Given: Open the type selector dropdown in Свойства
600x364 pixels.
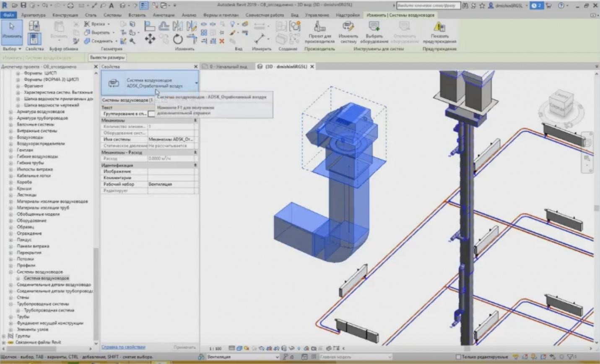Looking at the screenshot, I should tap(195, 83).
